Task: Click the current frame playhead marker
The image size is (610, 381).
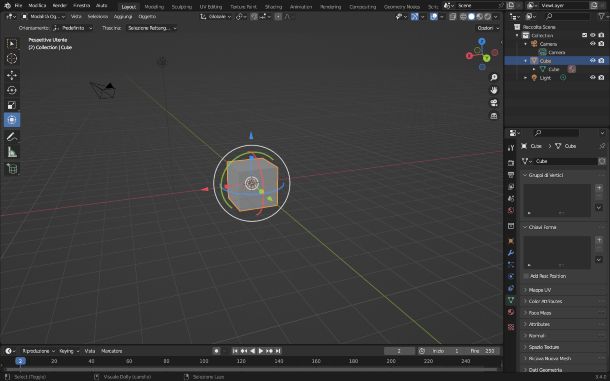Action: 20,361
